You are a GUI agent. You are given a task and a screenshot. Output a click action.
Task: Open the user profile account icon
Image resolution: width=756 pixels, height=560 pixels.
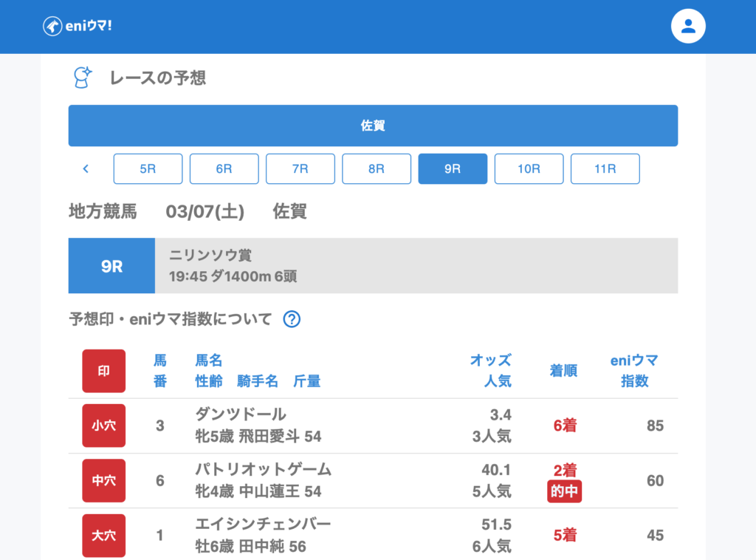pos(688,27)
